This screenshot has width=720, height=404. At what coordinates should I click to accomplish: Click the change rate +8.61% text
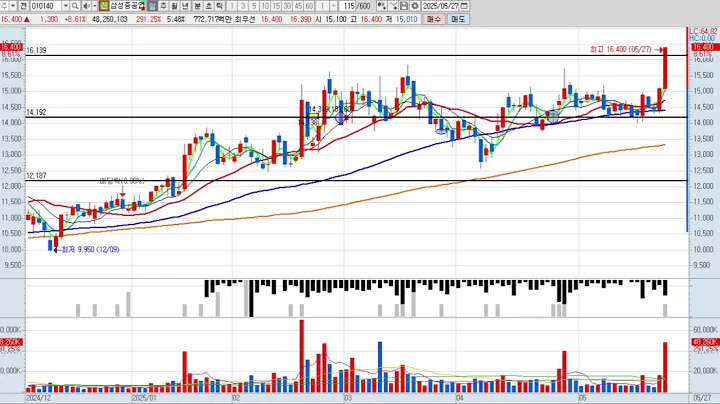click(74, 19)
